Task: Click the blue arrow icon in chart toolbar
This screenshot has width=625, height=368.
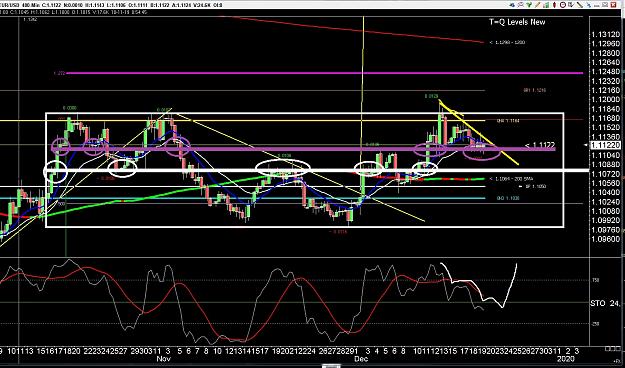Action: [x=512, y=5]
